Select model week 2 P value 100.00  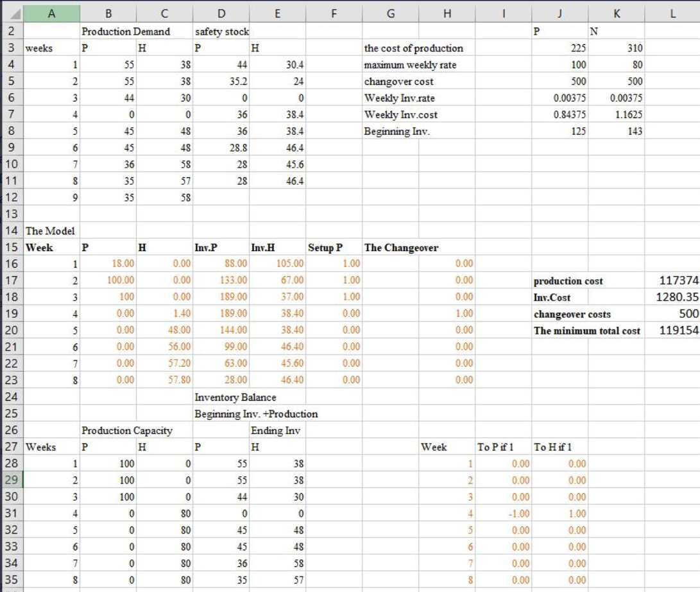(108, 280)
